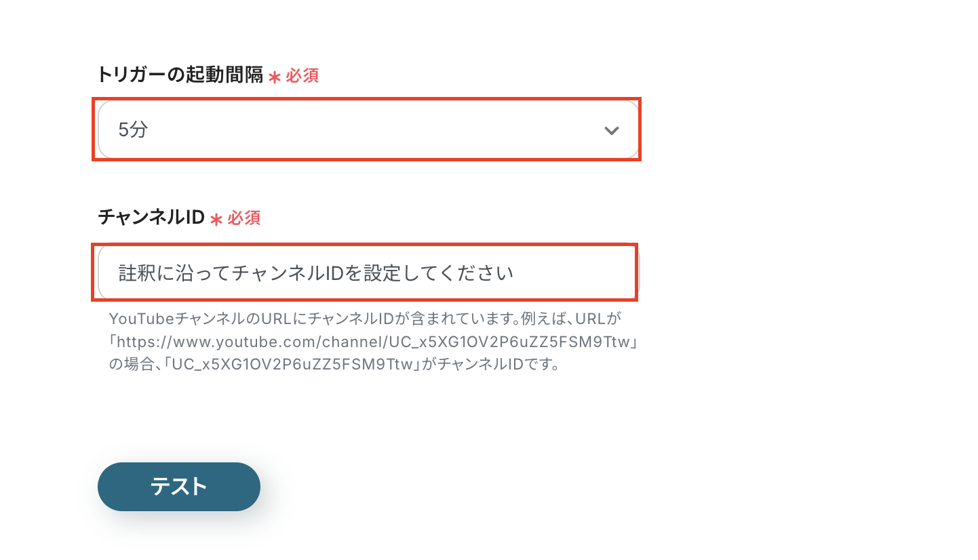Viewport: 978px width, 560px height.
Task: Click the placeholder text 註釈に沿ってチャンネルIDを設定してください
Action: click(316, 273)
